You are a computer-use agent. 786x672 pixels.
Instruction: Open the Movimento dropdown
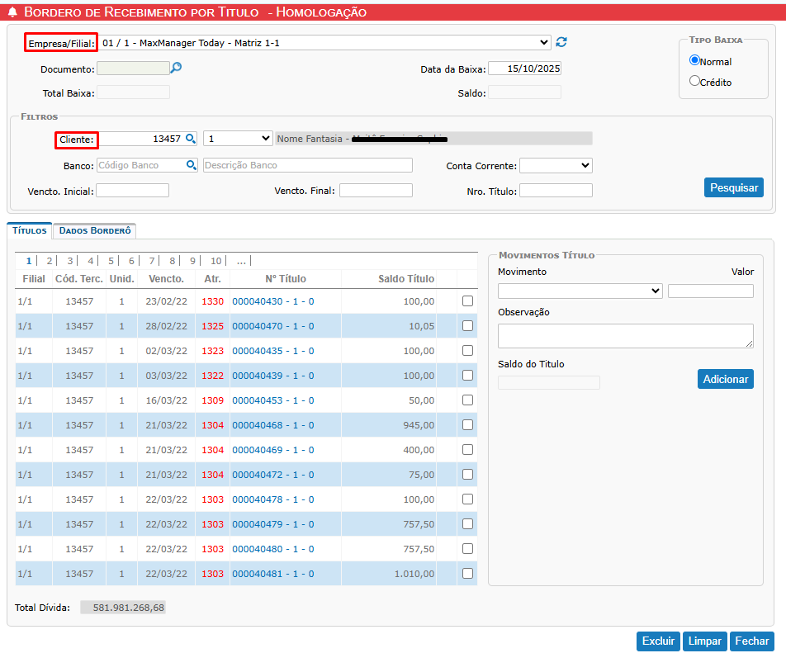[x=580, y=291]
